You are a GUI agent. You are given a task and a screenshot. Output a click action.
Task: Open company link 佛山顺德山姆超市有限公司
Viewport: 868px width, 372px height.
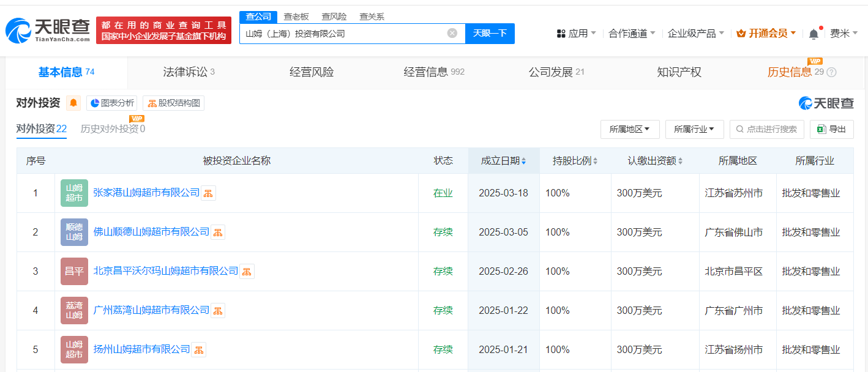151,232
